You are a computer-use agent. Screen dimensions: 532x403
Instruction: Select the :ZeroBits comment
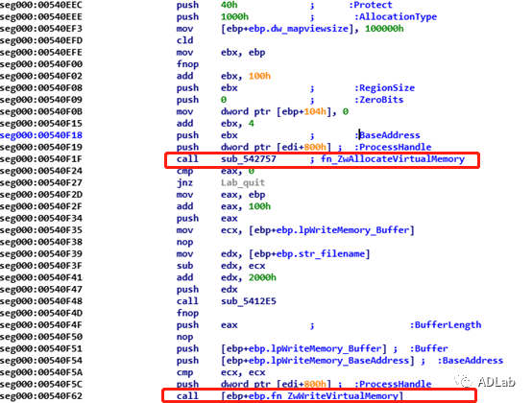[378, 100]
